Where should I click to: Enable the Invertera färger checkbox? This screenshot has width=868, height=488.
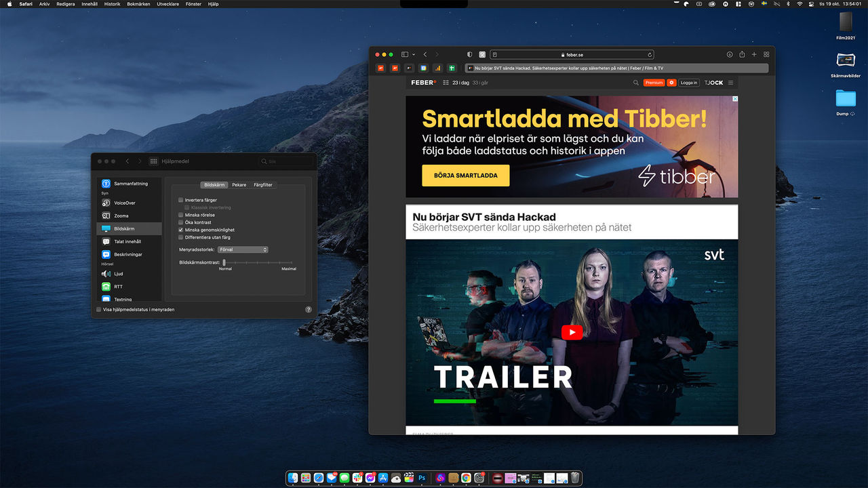181,200
